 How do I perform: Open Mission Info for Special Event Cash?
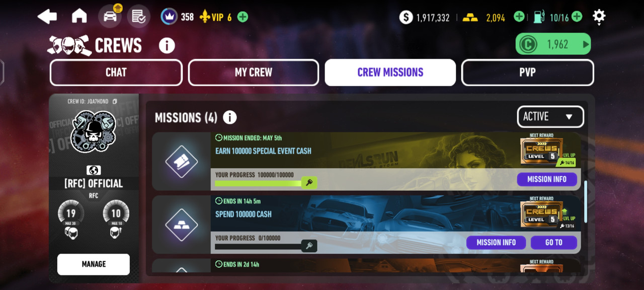pos(547,179)
